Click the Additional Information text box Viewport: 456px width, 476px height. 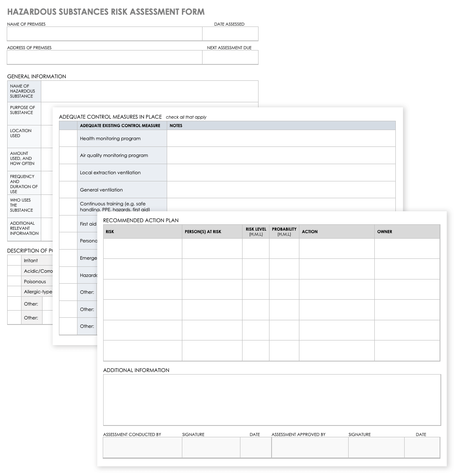click(272, 399)
